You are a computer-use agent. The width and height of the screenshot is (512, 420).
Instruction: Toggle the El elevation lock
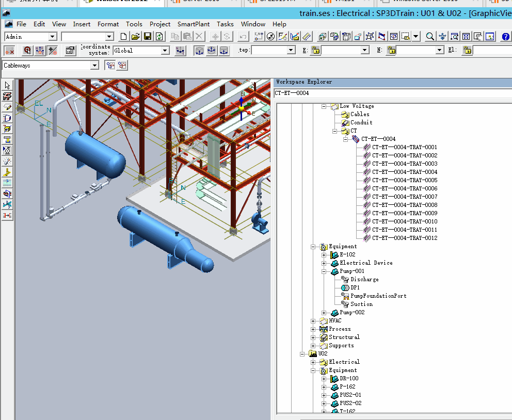click(467, 50)
